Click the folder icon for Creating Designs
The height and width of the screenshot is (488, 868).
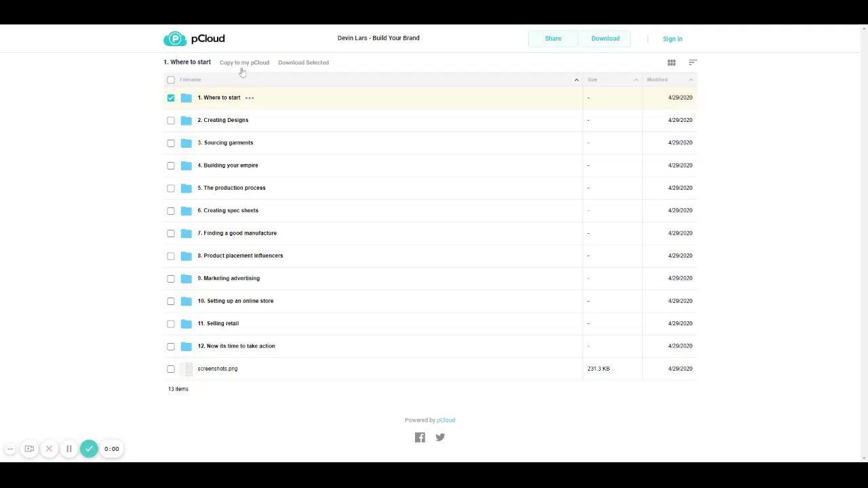pos(186,120)
